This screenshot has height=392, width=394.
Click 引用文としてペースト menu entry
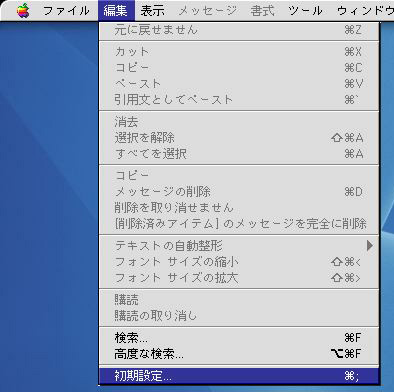(239, 99)
